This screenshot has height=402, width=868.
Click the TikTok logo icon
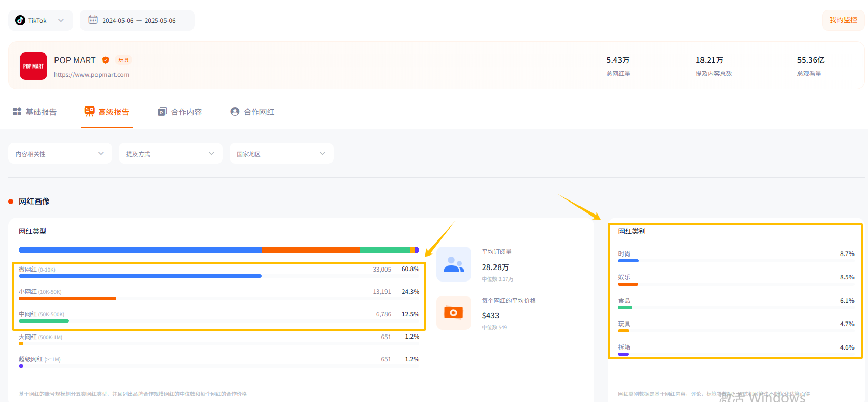(20, 20)
